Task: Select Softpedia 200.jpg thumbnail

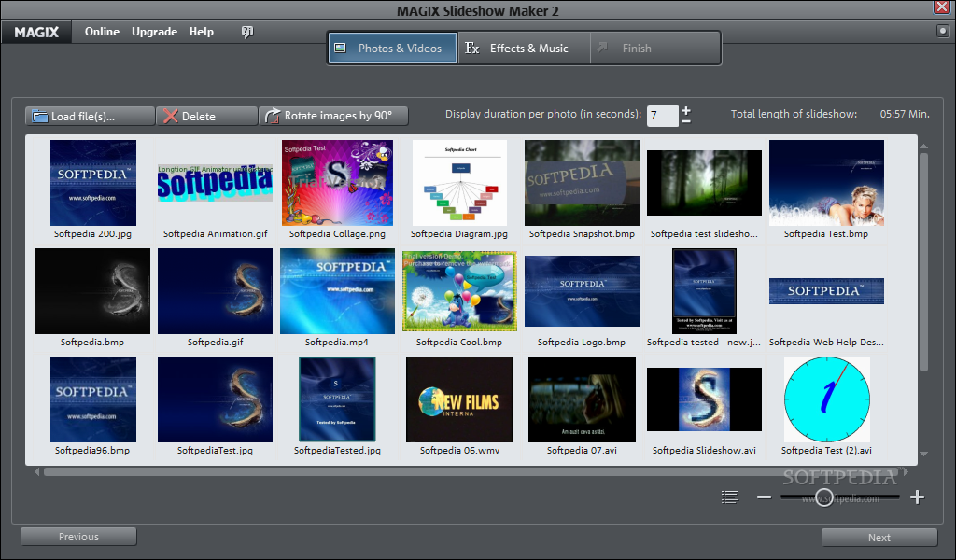Action: pos(93,183)
